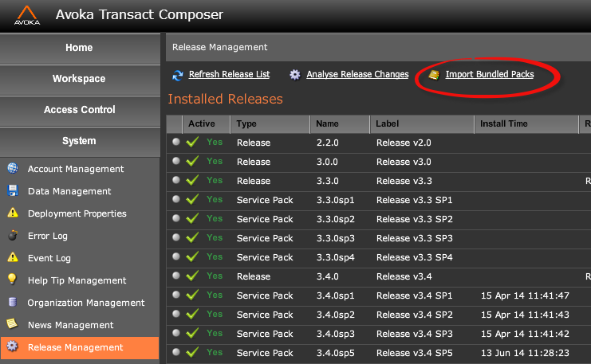Select radio button for release 2.2.0
This screenshot has height=364, width=591.
[176, 142]
